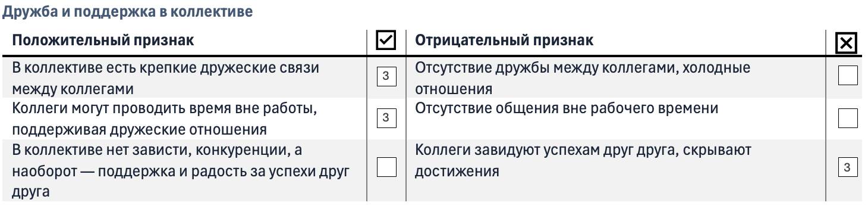This screenshot has width=868, height=218.
Task: Click the 'Отрицательный признак' column header
Action: [x=504, y=41]
